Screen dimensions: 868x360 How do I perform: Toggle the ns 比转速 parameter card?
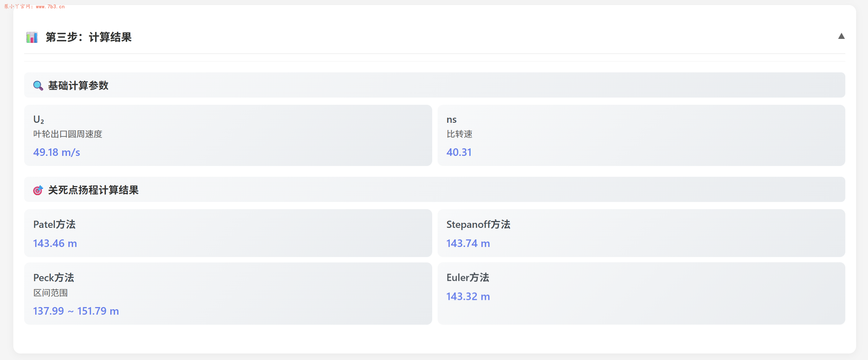[x=641, y=135]
